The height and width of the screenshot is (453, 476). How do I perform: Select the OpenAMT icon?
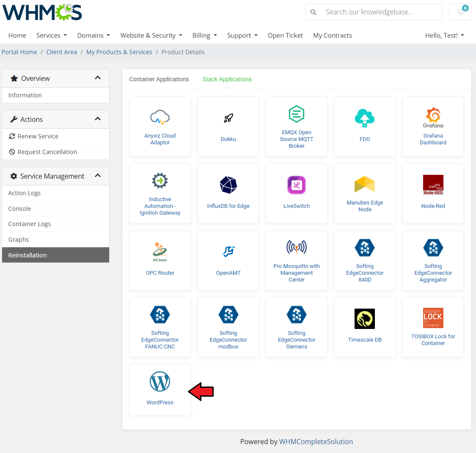pos(228,251)
